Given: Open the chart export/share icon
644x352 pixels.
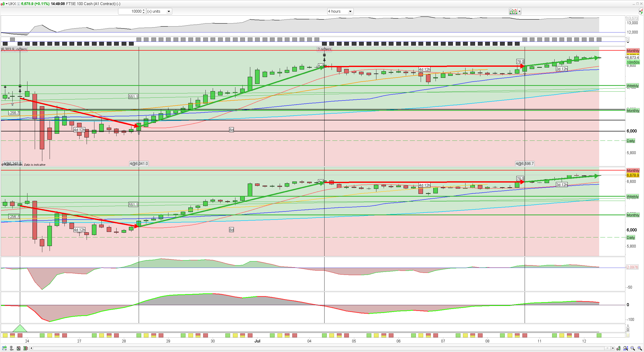Looking at the screenshot, I should tap(4, 348).
